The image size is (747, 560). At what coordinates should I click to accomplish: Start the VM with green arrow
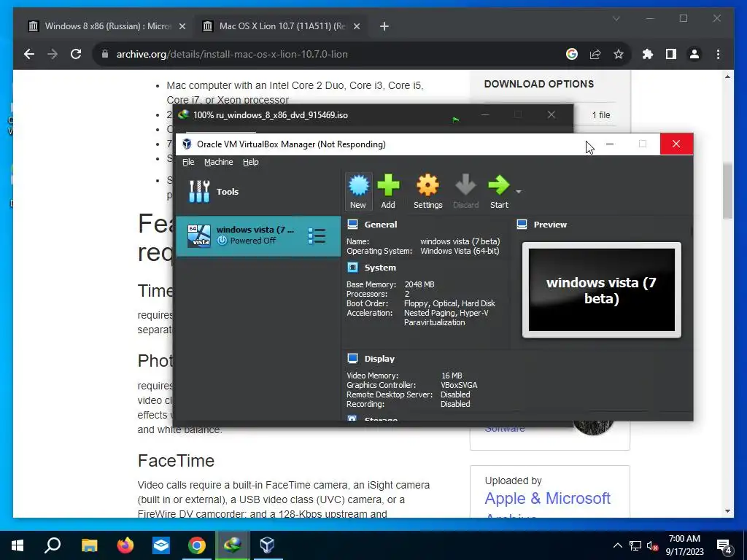pos(499,192)
